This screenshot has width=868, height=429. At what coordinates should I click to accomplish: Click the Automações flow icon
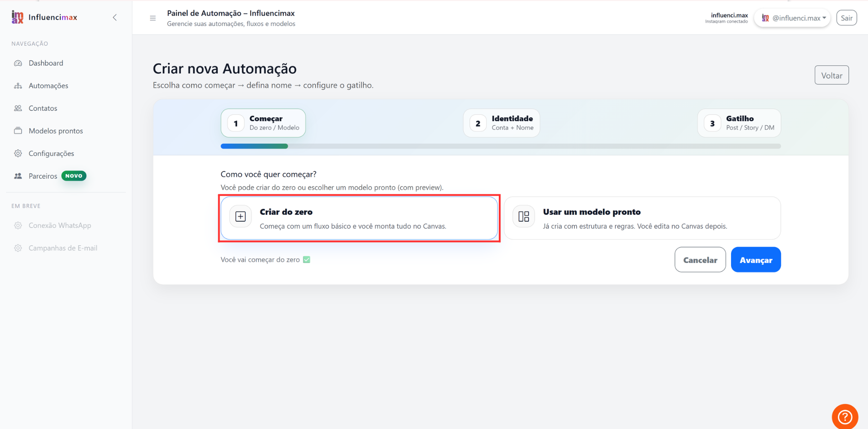(x=18, y=86)
